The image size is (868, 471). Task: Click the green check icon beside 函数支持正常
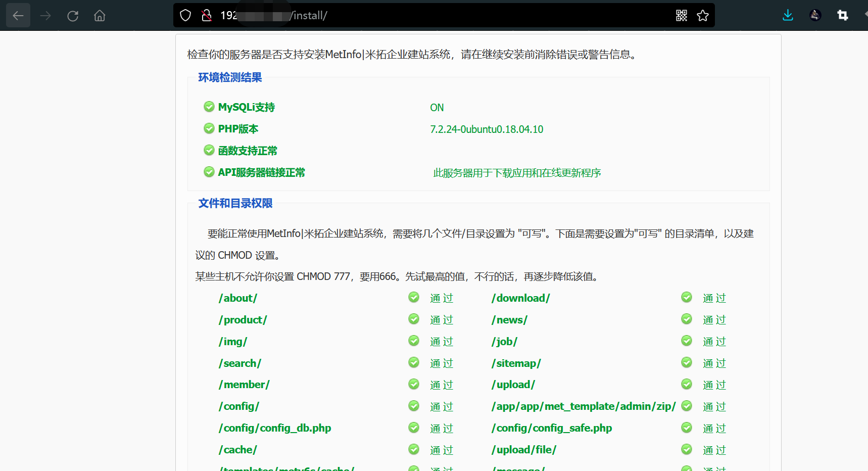(209, 150)
